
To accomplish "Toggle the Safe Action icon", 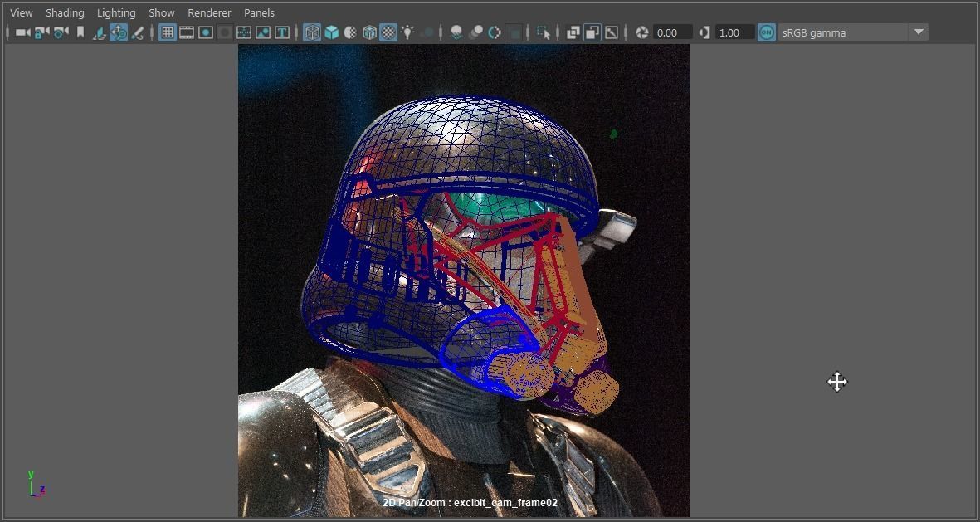I will click(263, 32).
